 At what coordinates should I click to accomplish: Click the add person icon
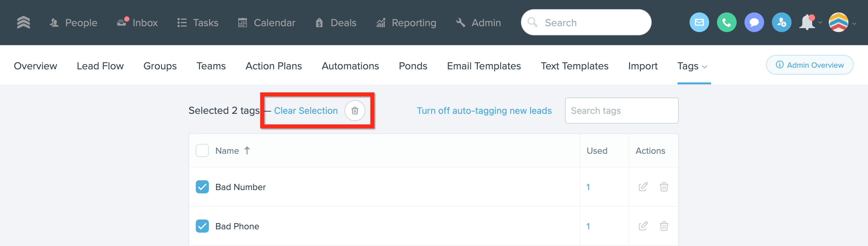(781, 23)
